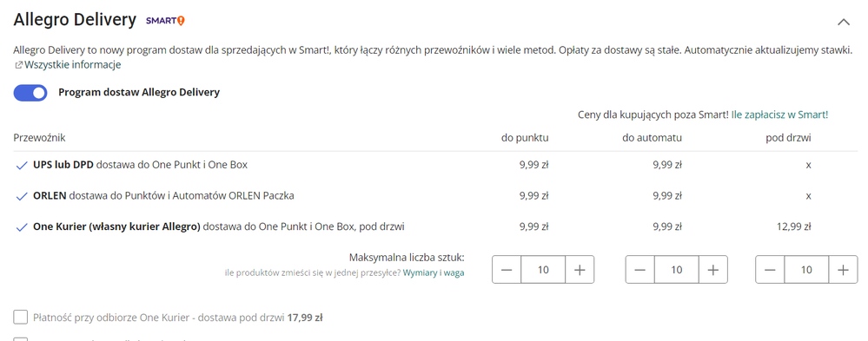Click the external link icon before Wszystkie informacje
868x341 pixels.
click(x=18, y=65)
